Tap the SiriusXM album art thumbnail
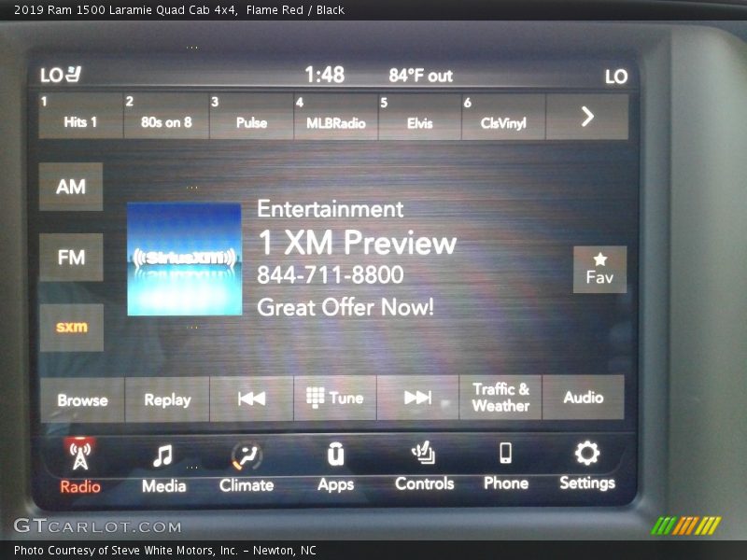The image size is (747, 560). pyautogui.click(x=184, y=259)
